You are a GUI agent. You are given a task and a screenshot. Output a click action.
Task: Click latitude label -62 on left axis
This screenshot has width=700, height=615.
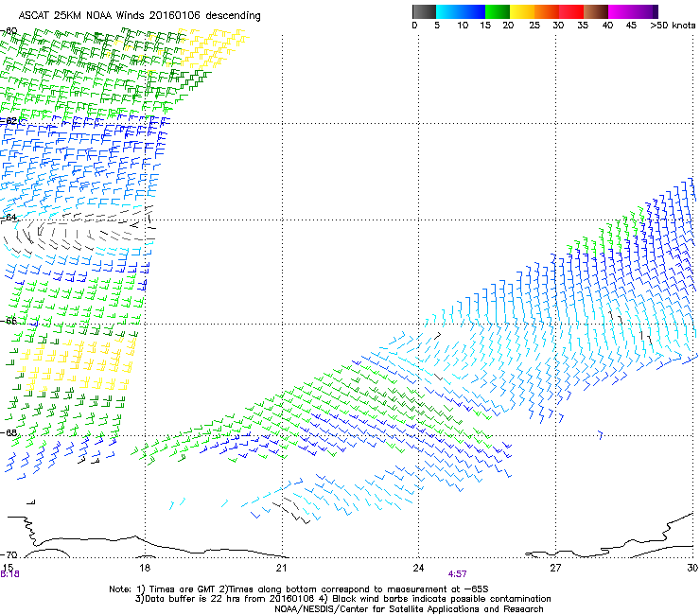click(x=9, y=121)
